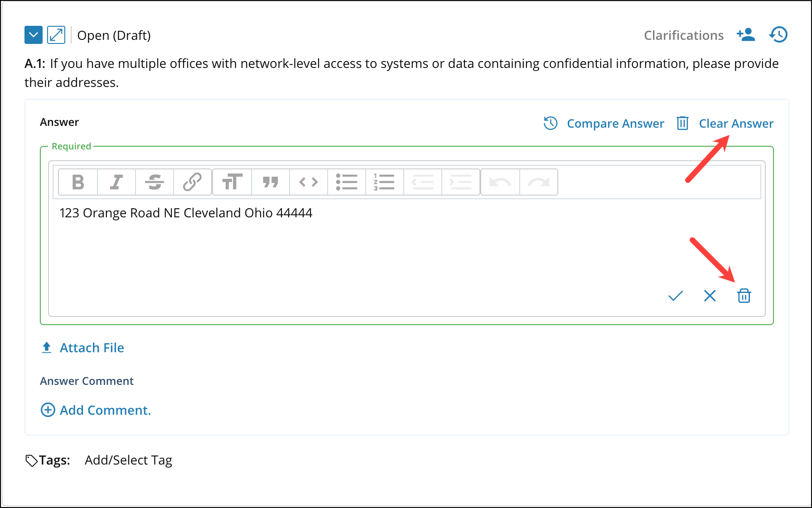This screenshot has height=508, width=812.
Task: Cancel editing with the X icon
Action: pos(710,296)
